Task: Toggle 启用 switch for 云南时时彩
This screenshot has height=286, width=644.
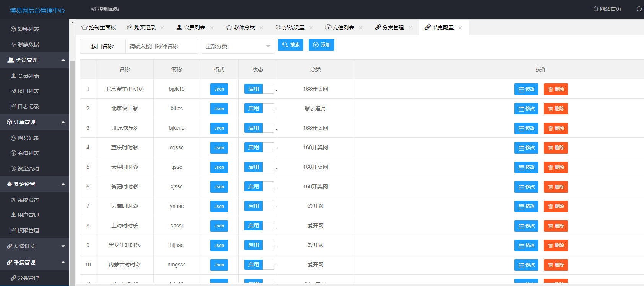Action: [259, 206]
